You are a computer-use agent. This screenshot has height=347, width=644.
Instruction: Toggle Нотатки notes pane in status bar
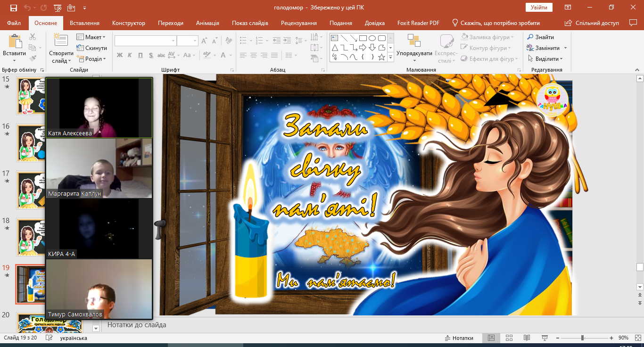pyautogui.click(x=459, y=338)
